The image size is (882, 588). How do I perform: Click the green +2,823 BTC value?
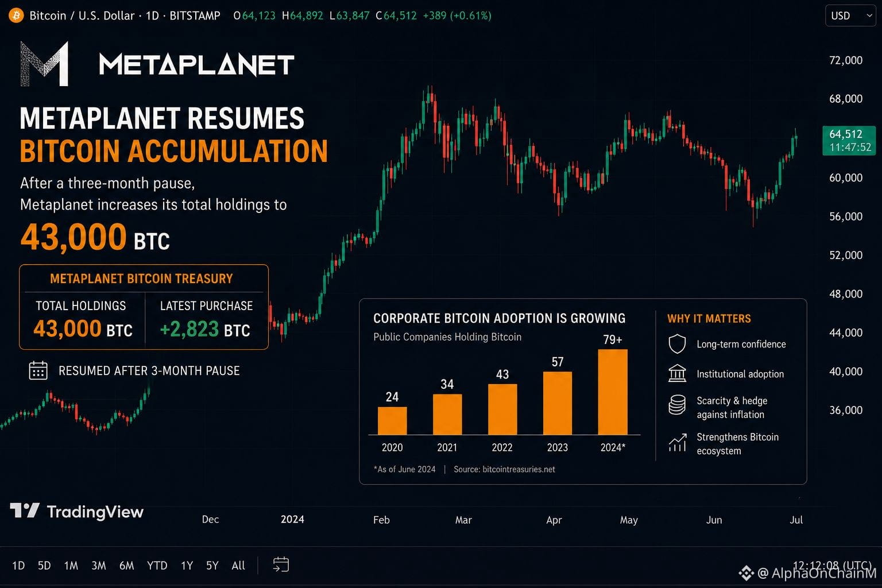(x=205, y=329)
